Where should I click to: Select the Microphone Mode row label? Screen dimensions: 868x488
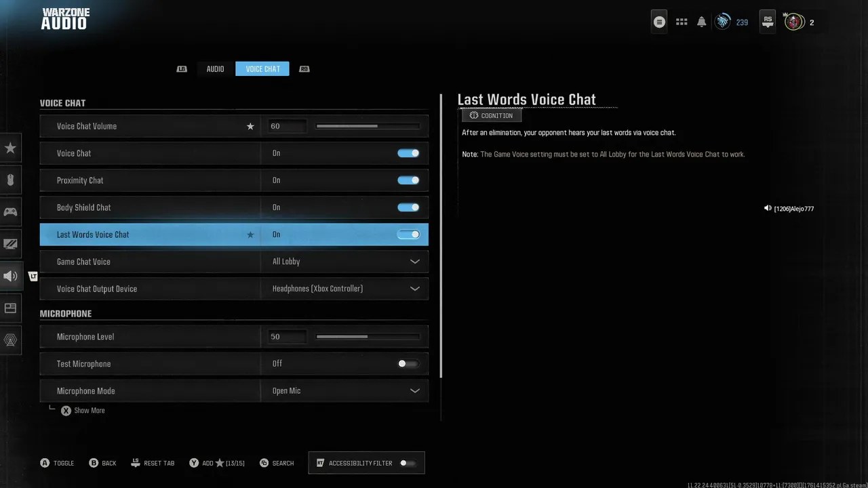click(86, 391)
